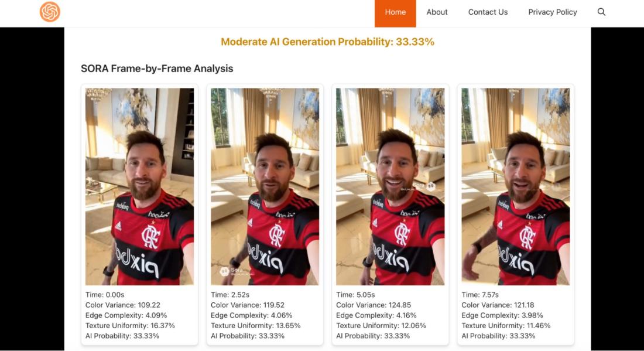Image resolution: width=644 pixels, height=351 pixels.
Task: Click the Texture Uniformity: 16.37% text
Action: [x=130, y=326]
